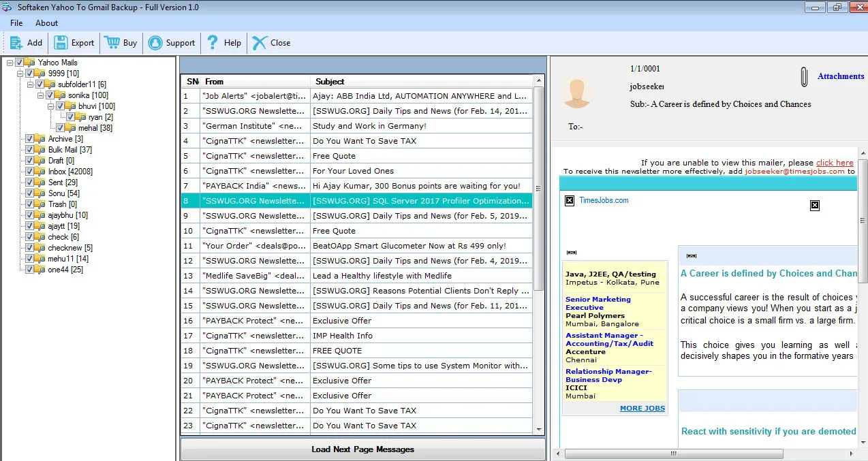The width and height of the screenshot is (868, 461).
Task: Click the one44 folder icon
Action: click(40, 270)
